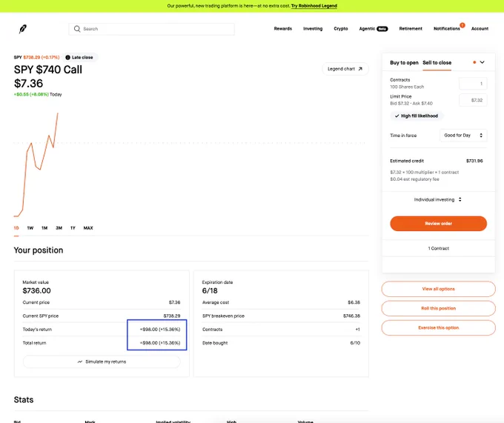Click the notifications orange badge
This screenshot has height=423, width=504.
pyautogui.click(x=462, y=25)
